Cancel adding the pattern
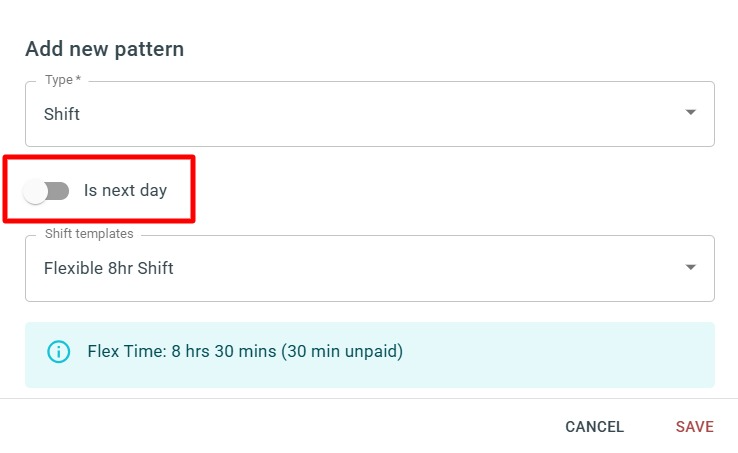738x453 pixels. click(x=594, y=427)
